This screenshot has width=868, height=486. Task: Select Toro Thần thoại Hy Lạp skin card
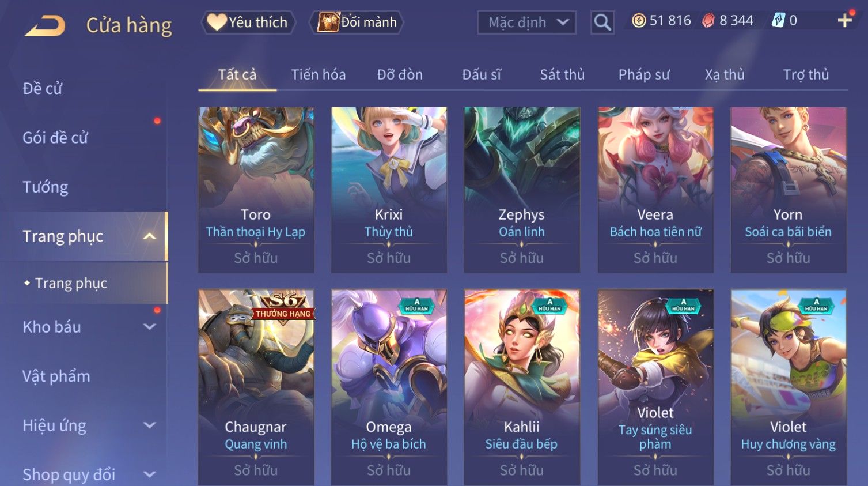[256, 190]
